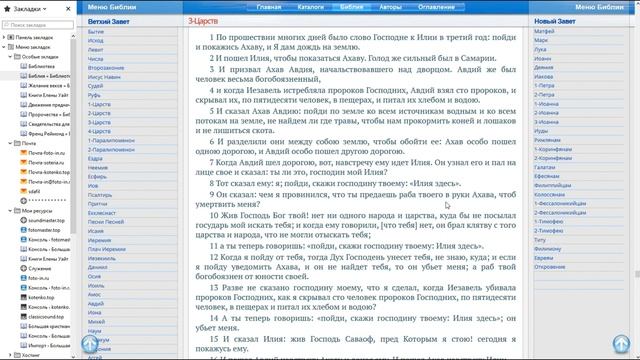
Task: Click the Новый Завет heading
Action: (x=555, y=21)
